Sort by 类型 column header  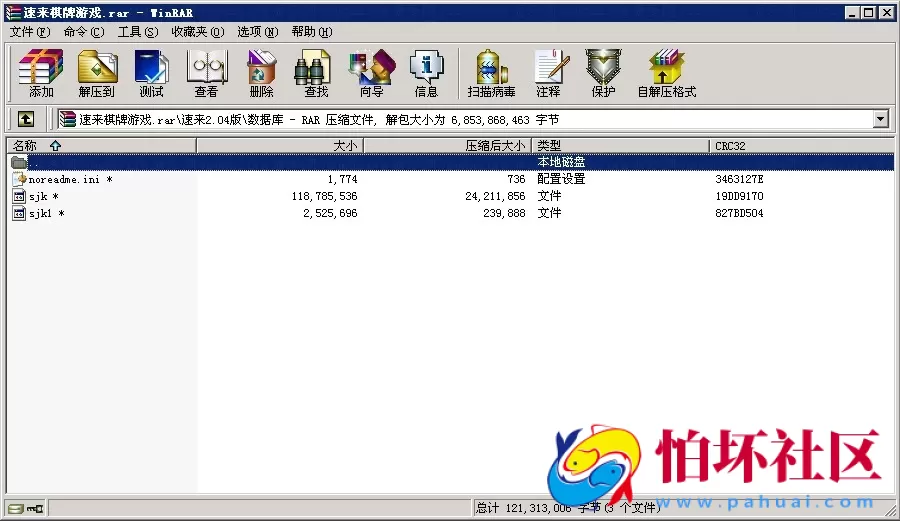click(x=620, y=146)
